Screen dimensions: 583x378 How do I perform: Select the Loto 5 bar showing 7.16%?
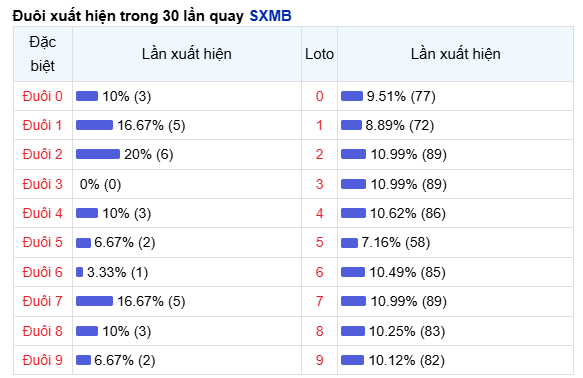350,243
